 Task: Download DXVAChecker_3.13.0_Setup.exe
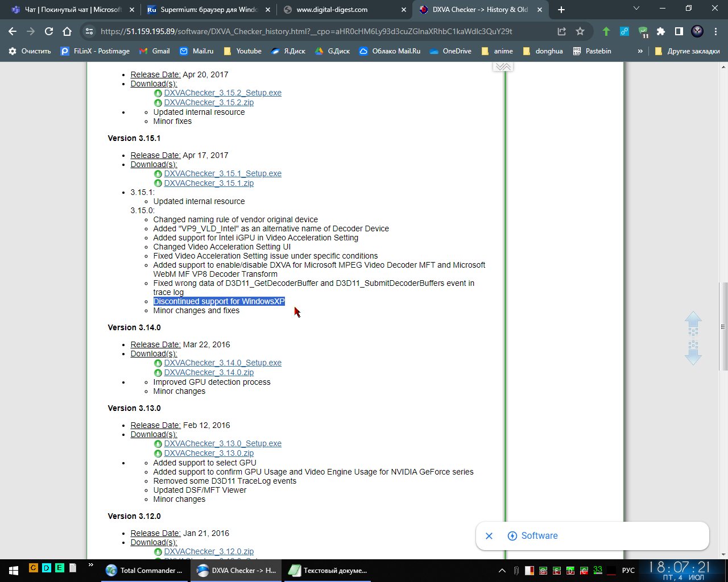pyautogui.click(x=222, y=443)
